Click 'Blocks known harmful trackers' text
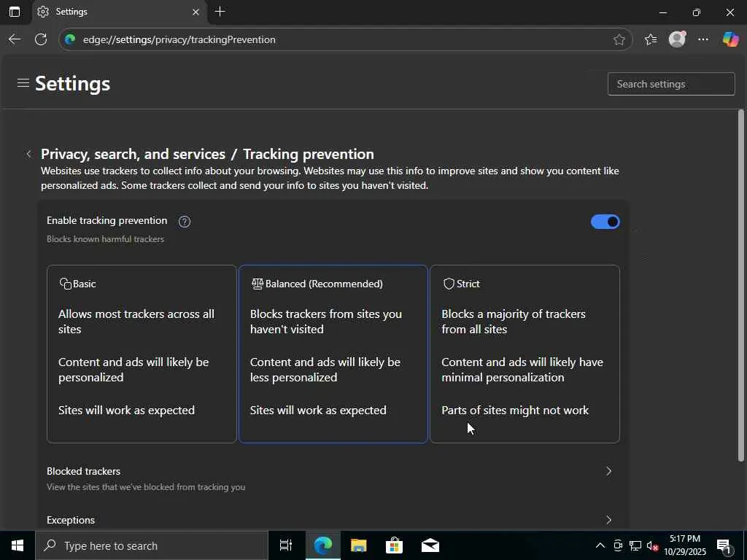 coord(105,239)
